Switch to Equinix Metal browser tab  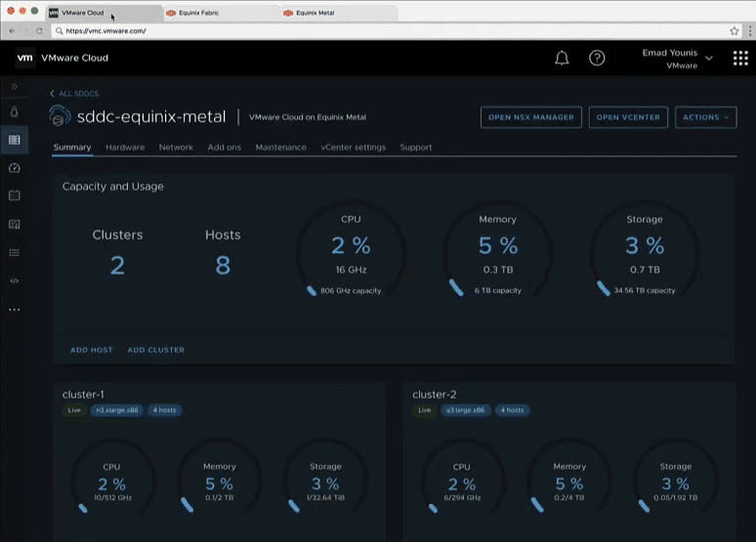tap(339, 13)
